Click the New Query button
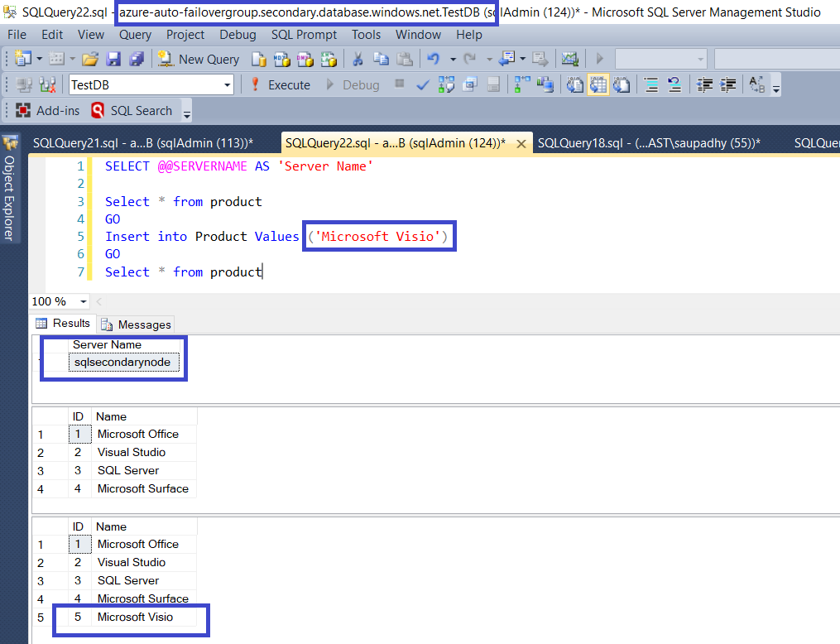This screenshot has width=840, height=644. (199, 59)
